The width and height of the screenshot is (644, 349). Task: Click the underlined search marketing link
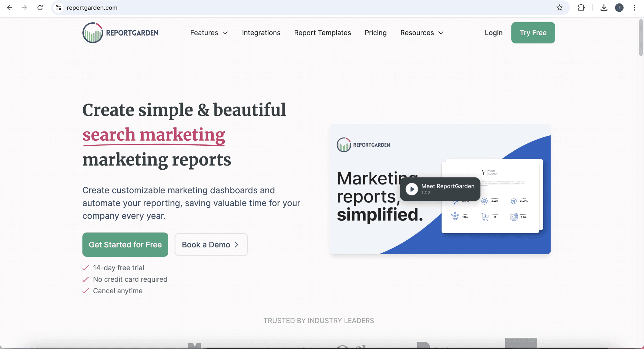pos(153,135)
